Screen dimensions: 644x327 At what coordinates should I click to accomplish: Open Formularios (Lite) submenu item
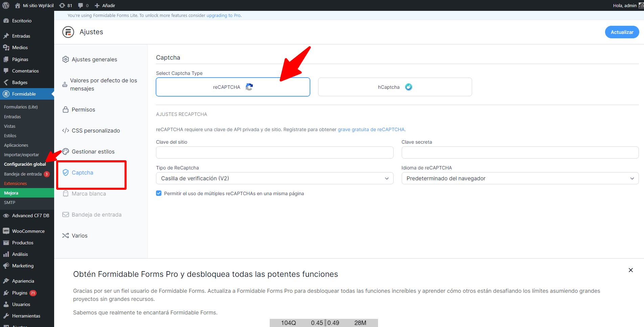click(21, 107)
